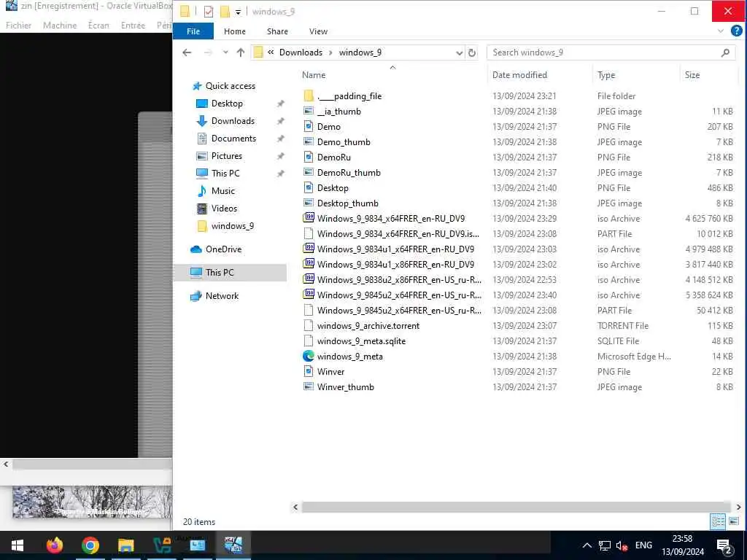This screenshot has width=747, height=560.
Task: Open Machine menu in VirtualBox window
Action: [x=60, y=26]
